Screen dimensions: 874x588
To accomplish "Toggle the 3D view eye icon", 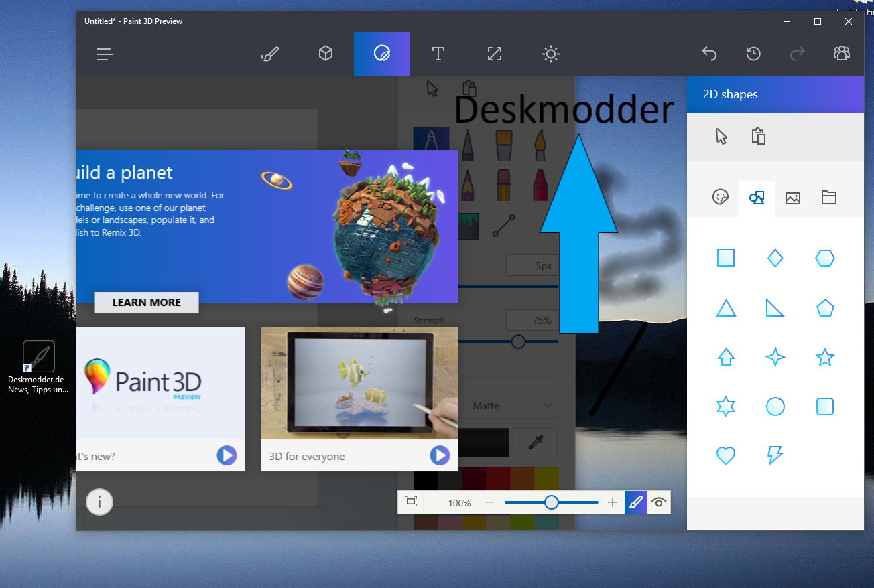I will tap(659, 502).
